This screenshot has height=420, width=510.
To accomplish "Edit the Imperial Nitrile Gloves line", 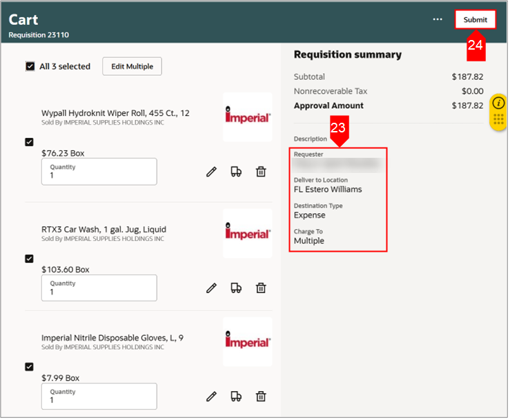I will coord(212,397).
